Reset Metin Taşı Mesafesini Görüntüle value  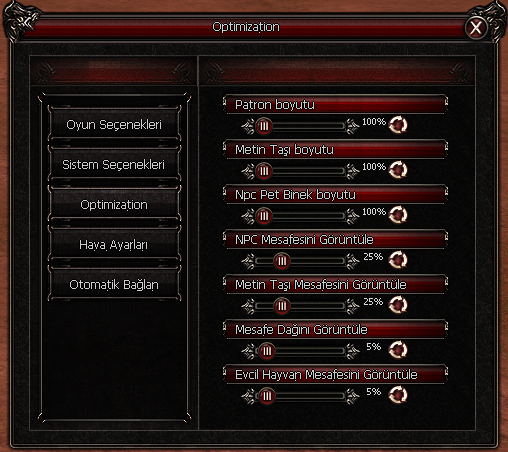pos(398,305)
